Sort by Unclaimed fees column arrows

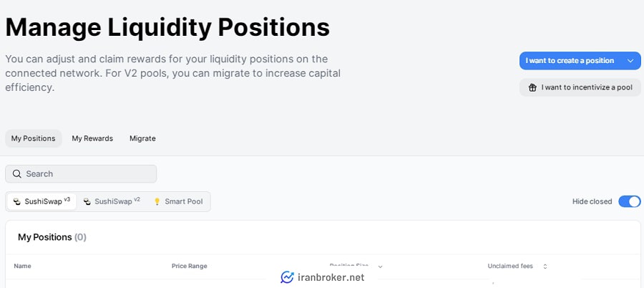(x=545, y=267)
